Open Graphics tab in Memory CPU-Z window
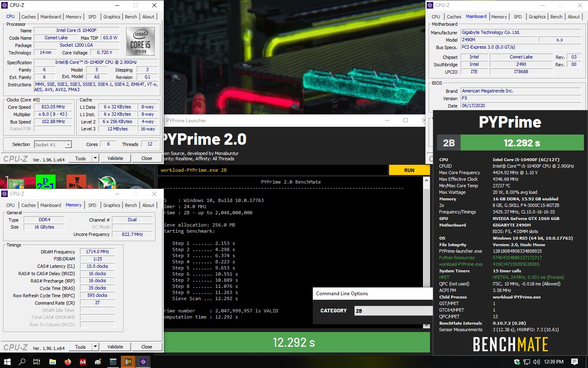588x368 pixels. click(112, 205)
